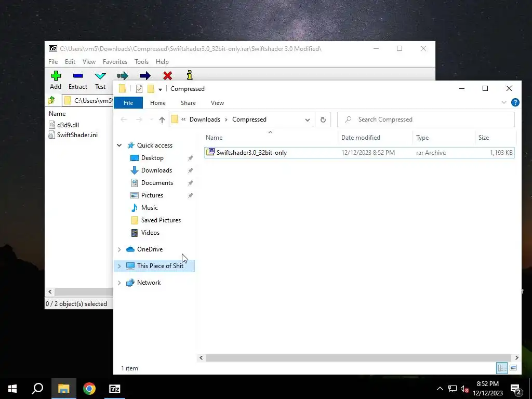Click the red Delete X icon in 7-Zip
The height and width of the screenshot is (399, 532).
[167, 75]
